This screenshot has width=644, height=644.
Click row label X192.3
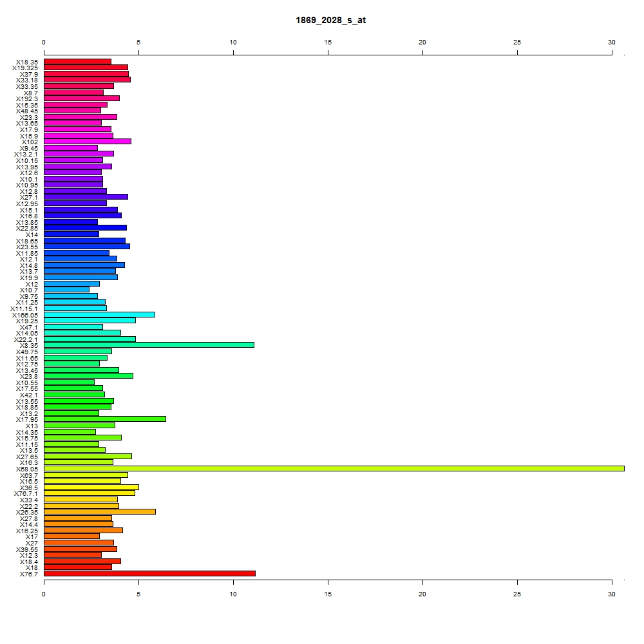coord(26,99)
